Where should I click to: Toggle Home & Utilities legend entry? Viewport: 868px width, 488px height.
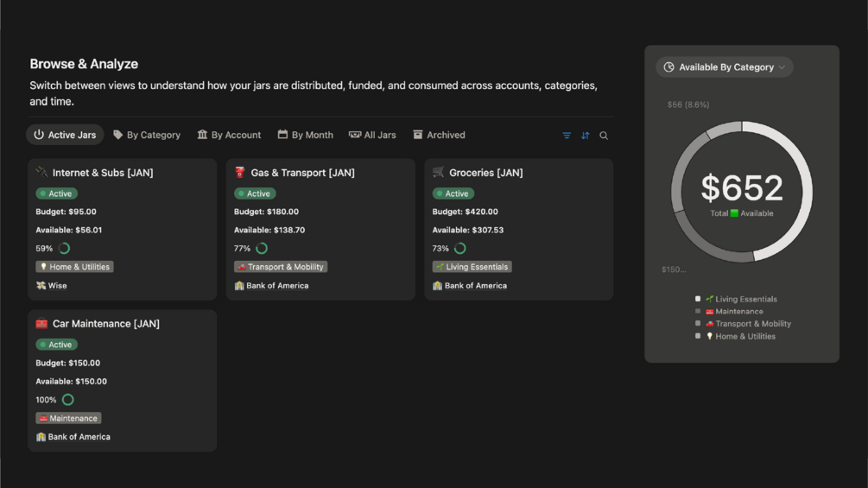[739, 336]
